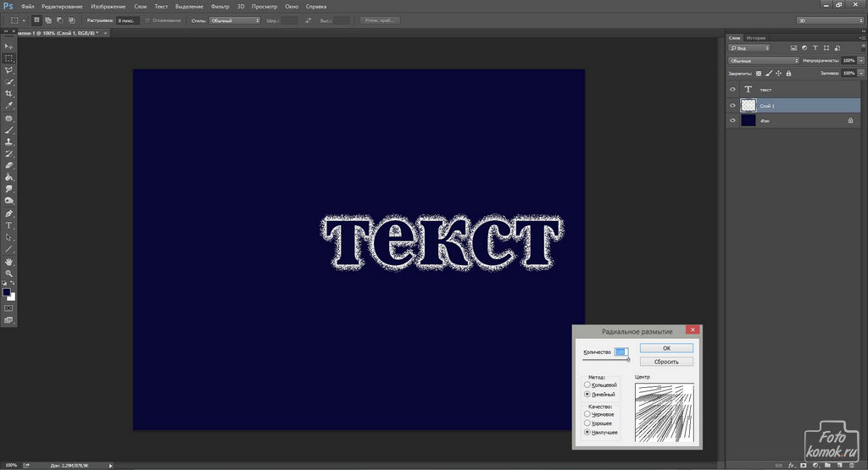Click the lock all icon in Layers panel
The width and height of the screenshot is (868, 470).
(788, 74)
